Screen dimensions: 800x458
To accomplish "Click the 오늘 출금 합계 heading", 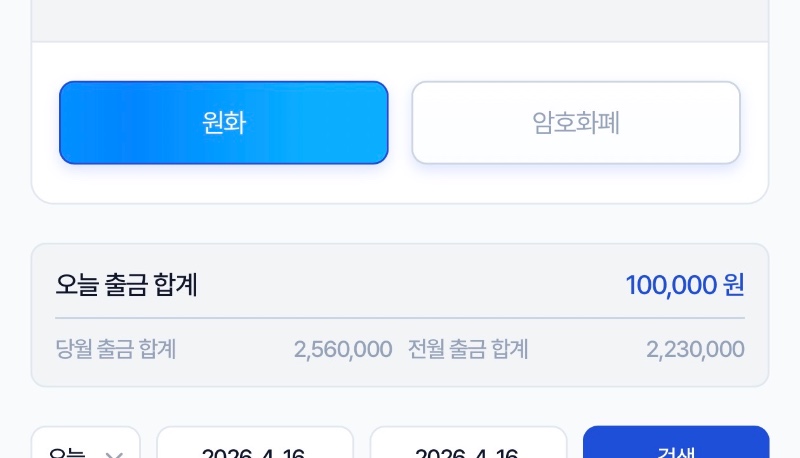I will coord(127,285).
